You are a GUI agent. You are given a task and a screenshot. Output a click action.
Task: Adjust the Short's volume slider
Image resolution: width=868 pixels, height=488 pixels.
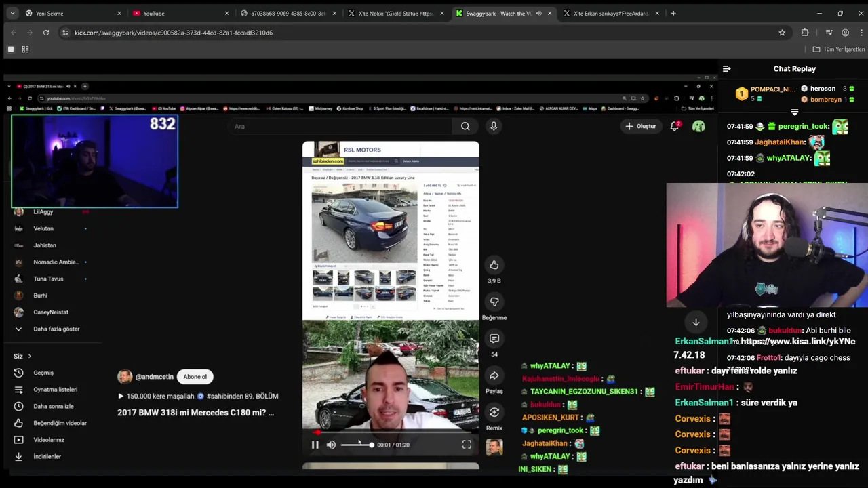coord(357,445)
